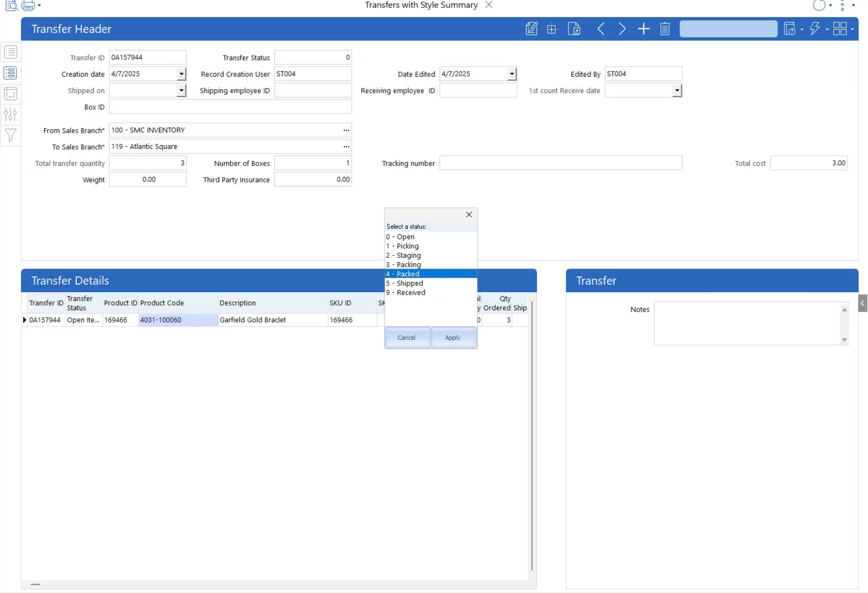Go to the previous transfer record
This screenshot has width=868, height=593.
(x=601, y=29)
